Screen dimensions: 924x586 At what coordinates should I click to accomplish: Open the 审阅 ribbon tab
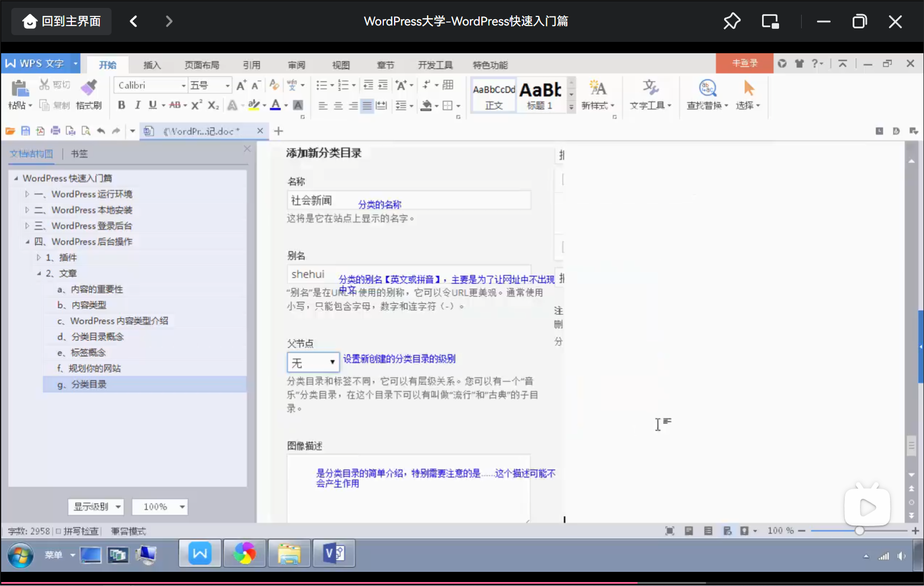(296, 65)
